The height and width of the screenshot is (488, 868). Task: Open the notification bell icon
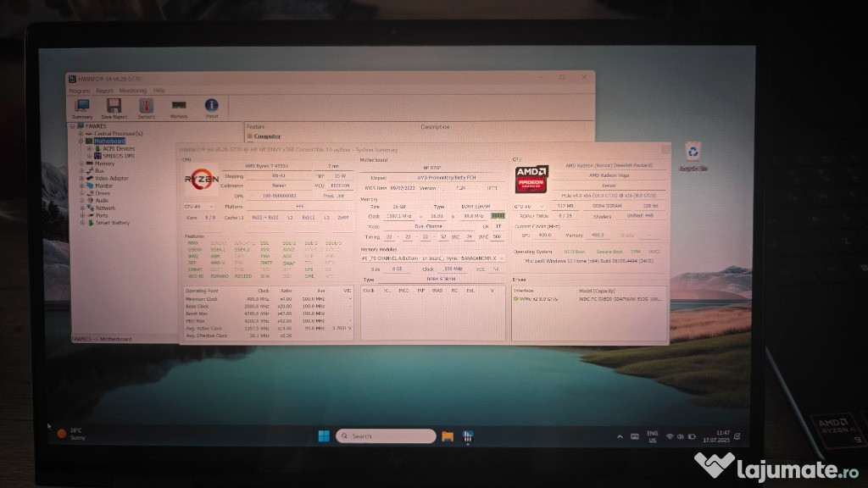737,436
